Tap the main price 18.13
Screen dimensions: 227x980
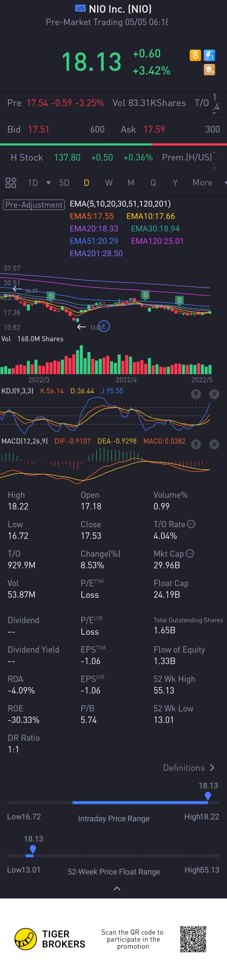pyautogui.click(x=91, y=62)
